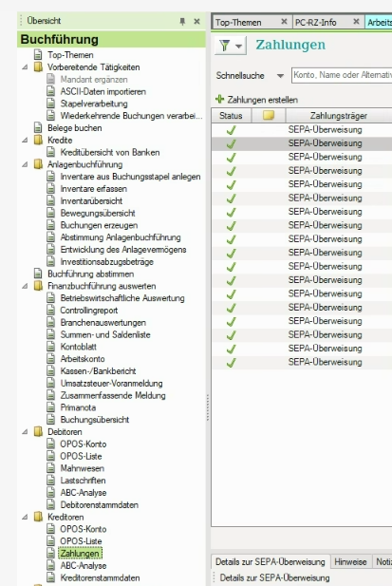Click the document icon beside ASCII-Daten importieren

pos(50,91)
